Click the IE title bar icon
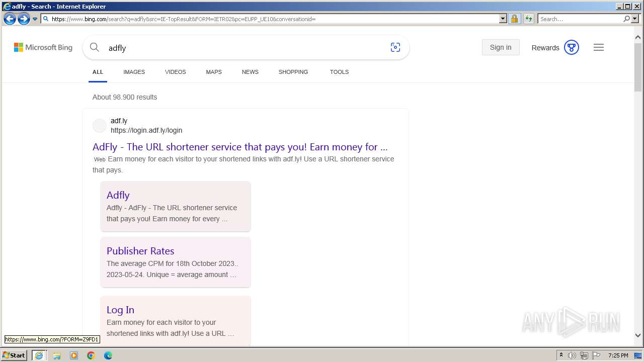The height and width of the screenshot is (362, 644). click(7, 6)
